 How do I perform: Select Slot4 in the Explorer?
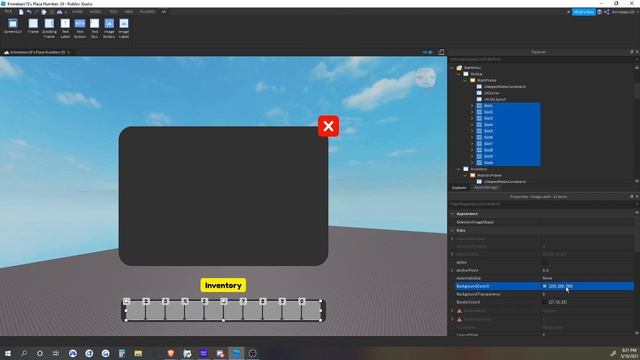coord(488,124)
